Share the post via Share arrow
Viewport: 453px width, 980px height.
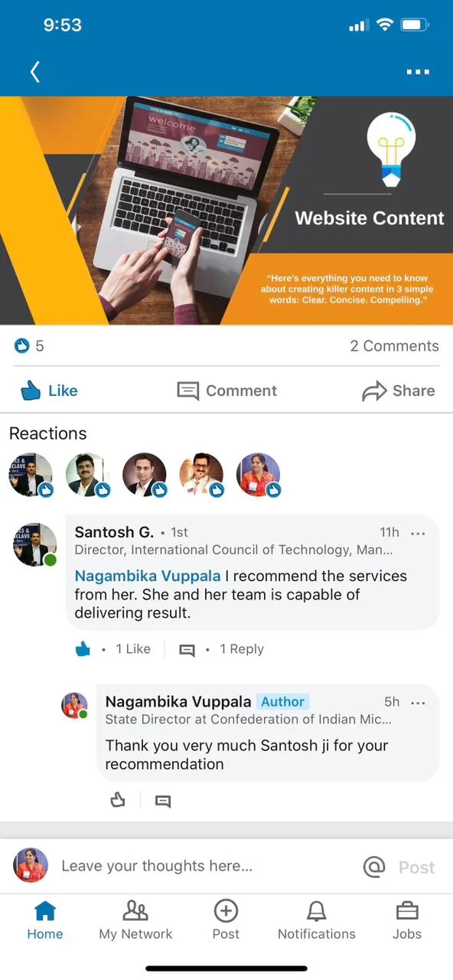click(398, 390)
